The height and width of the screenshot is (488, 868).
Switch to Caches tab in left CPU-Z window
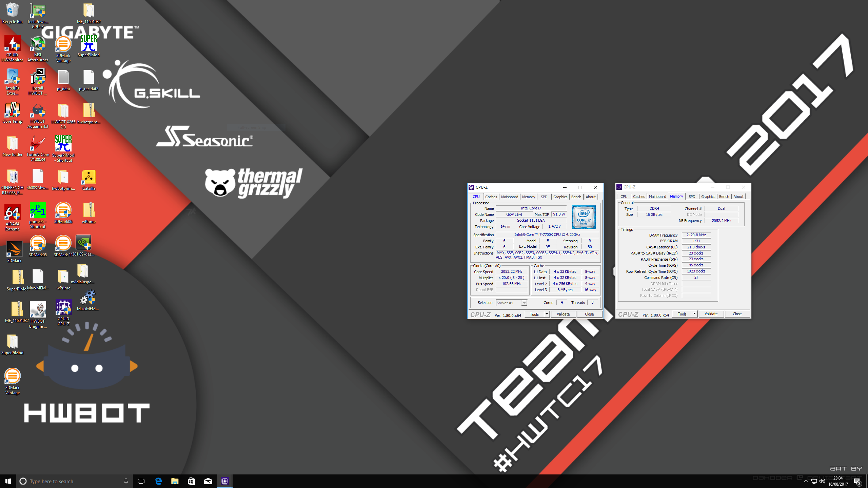click(491, 197)
